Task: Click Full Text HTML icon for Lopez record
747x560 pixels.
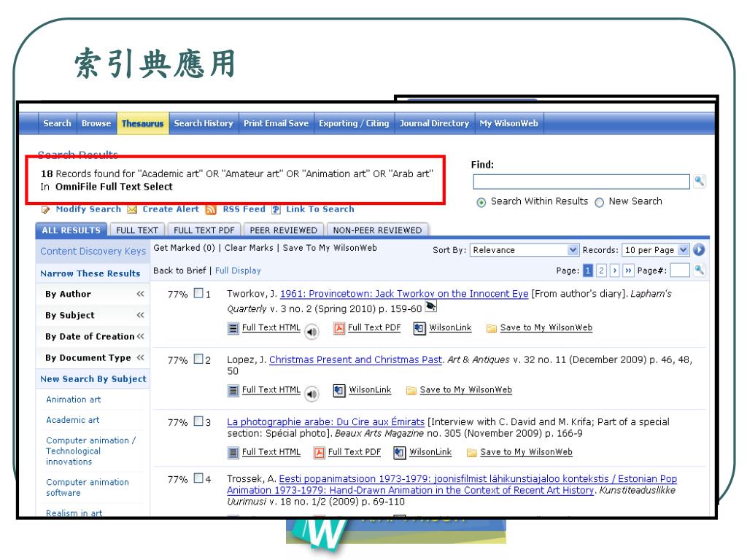Action: [233, 391]
